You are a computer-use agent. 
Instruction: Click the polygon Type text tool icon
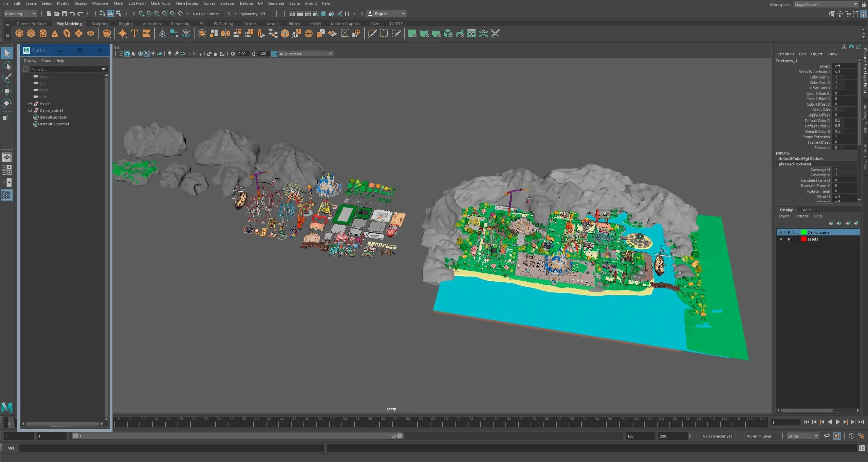click(x=134, y=33)
